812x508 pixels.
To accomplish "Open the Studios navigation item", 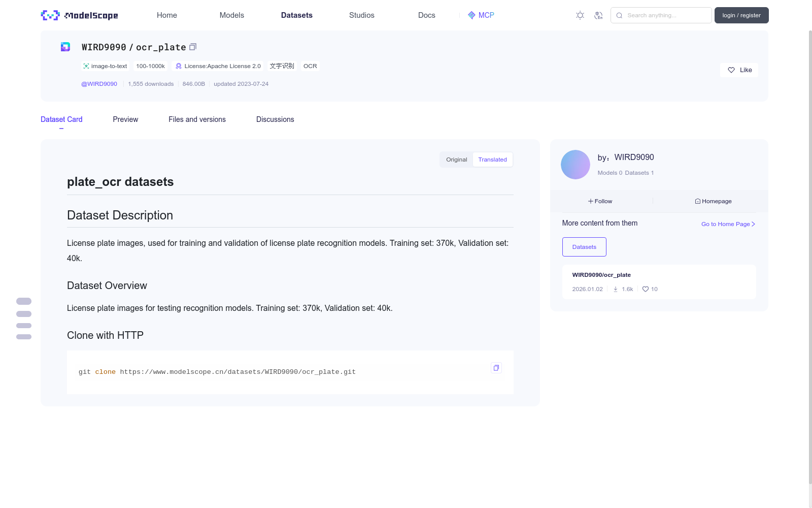I will coord(362,15).
